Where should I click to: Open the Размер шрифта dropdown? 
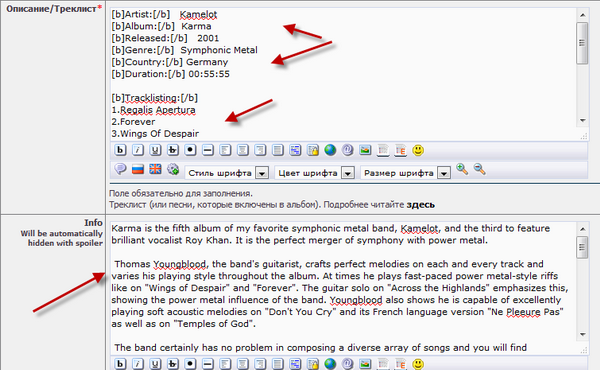click(405, 173)
